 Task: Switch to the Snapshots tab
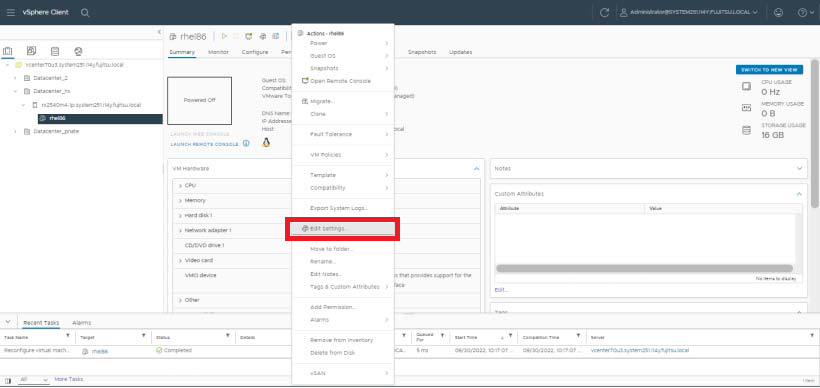pyautogui.click(x=422, y=52)
